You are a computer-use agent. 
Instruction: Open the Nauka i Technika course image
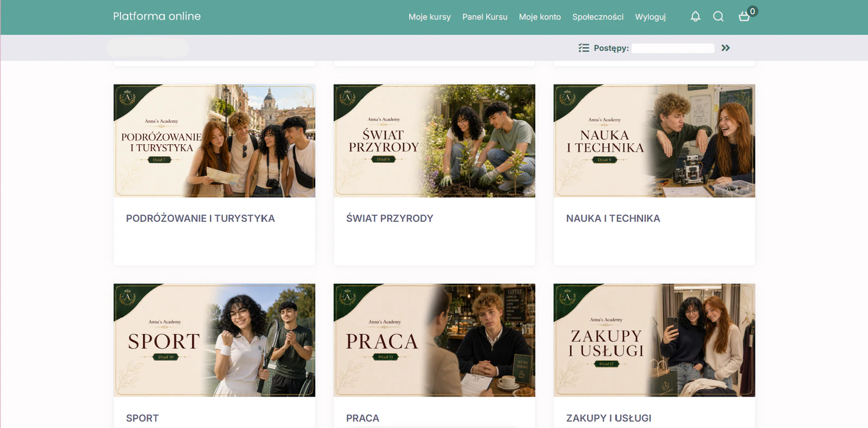point(654,140)
